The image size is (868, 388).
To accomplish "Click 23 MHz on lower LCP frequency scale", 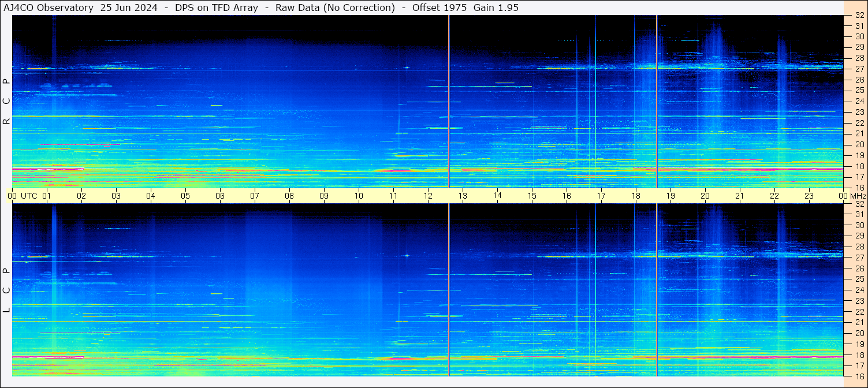I will tap(859, 301).
